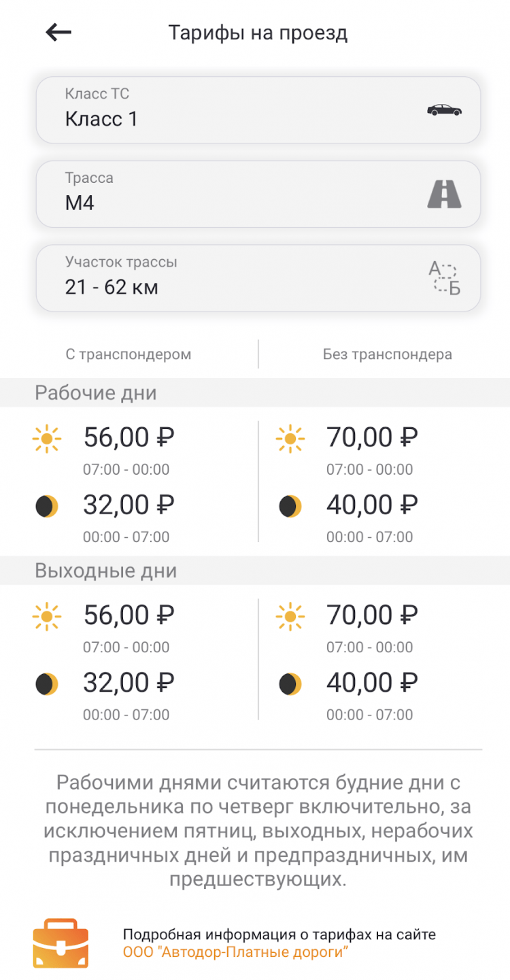Click sun icon beside weekday 56,00 ₽
The width and height of the screenshot is (510, 980).
[x=47, y=439]
